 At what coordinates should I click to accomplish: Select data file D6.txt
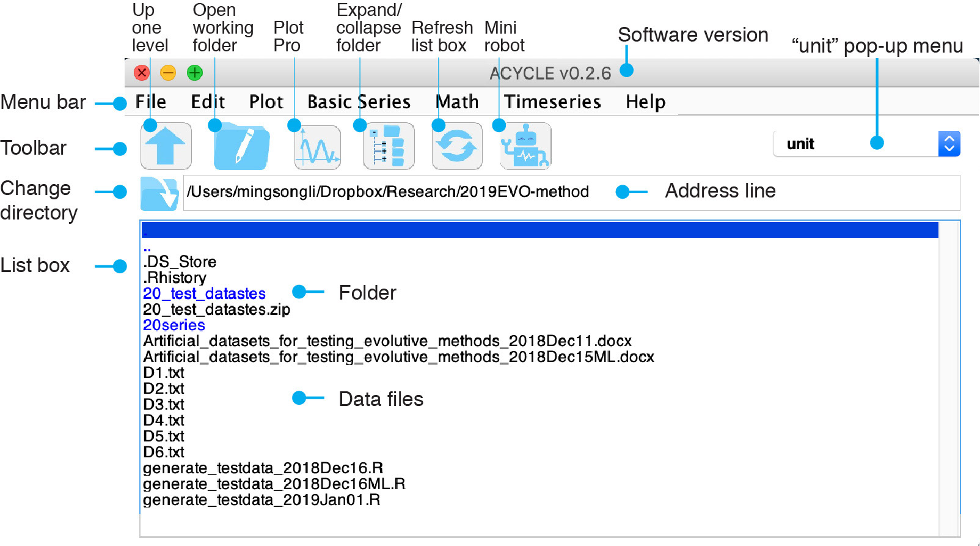[x=164, y=452]
